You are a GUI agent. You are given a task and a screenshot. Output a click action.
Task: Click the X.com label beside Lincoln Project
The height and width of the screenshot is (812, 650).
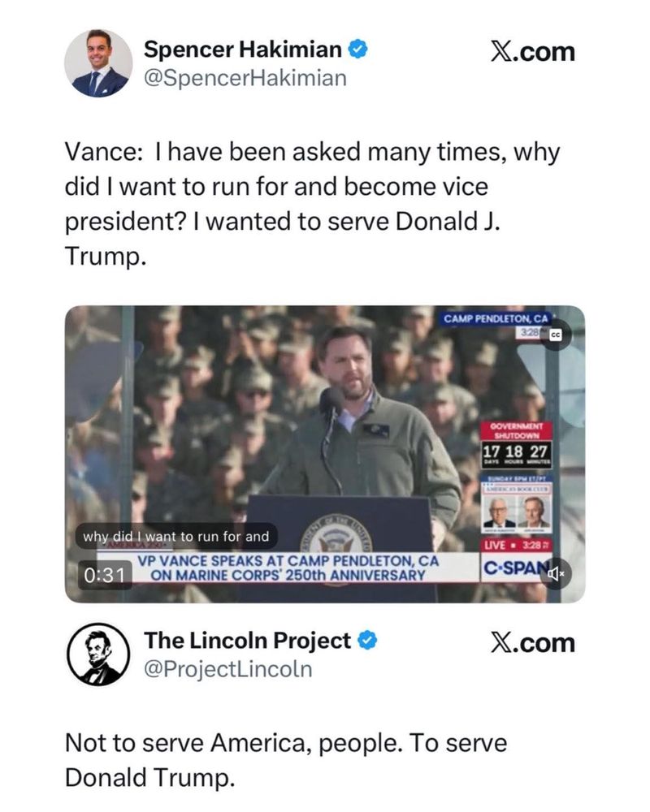[x=533, y=642]
